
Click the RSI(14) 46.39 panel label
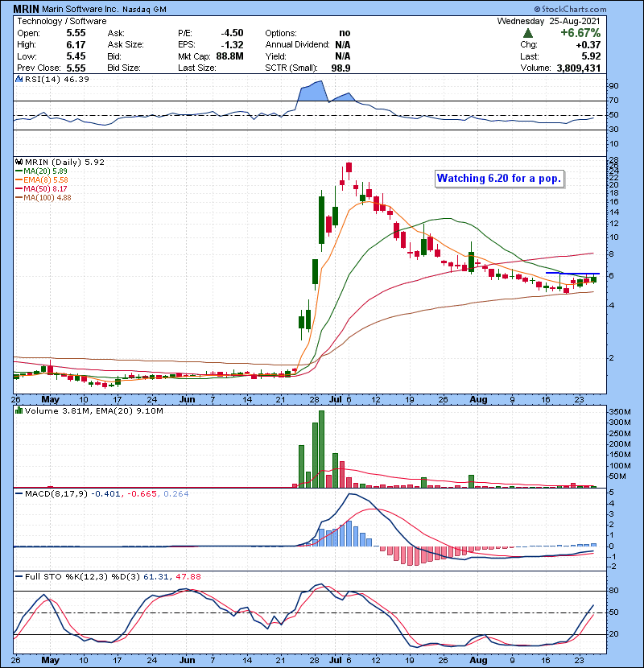point(57,79)
